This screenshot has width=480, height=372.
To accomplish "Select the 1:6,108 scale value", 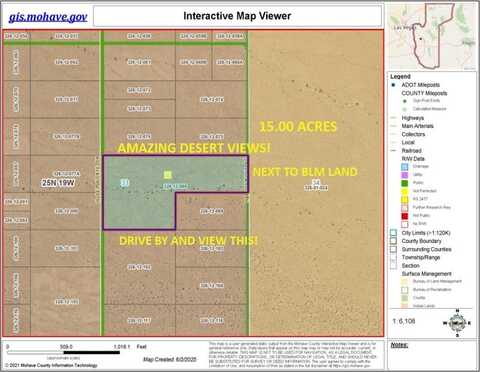I will tap(404, 321).
